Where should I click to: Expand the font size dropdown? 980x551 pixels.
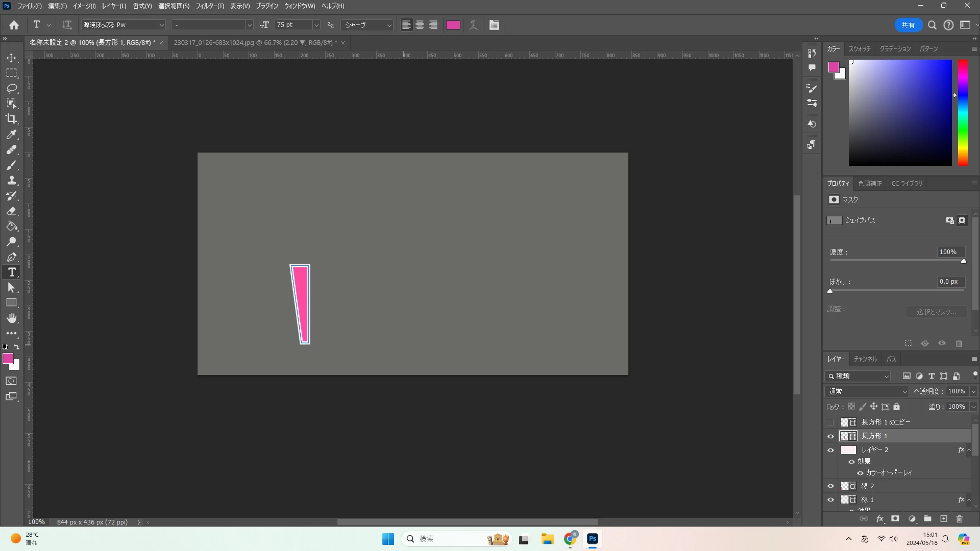(316, 25)
